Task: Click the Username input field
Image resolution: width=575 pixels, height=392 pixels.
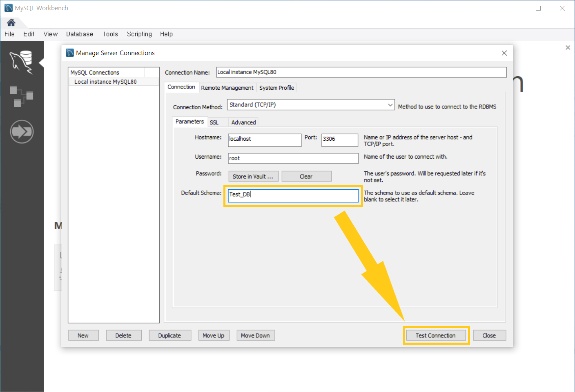Action: 293,158
